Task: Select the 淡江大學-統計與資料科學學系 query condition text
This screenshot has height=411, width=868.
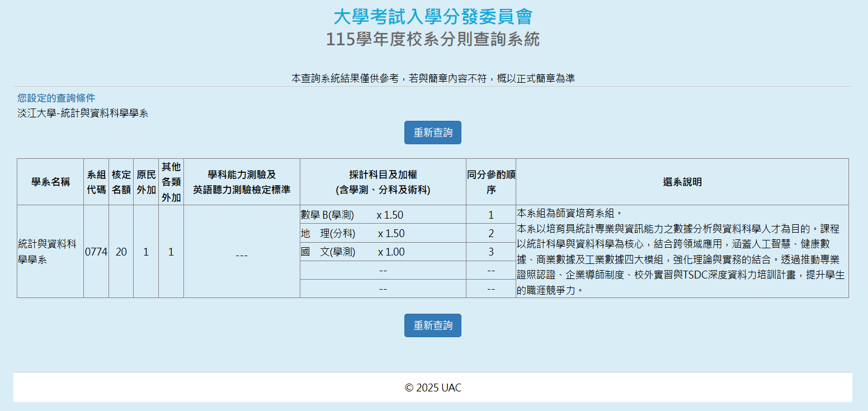Action: (x=83, y=113)
